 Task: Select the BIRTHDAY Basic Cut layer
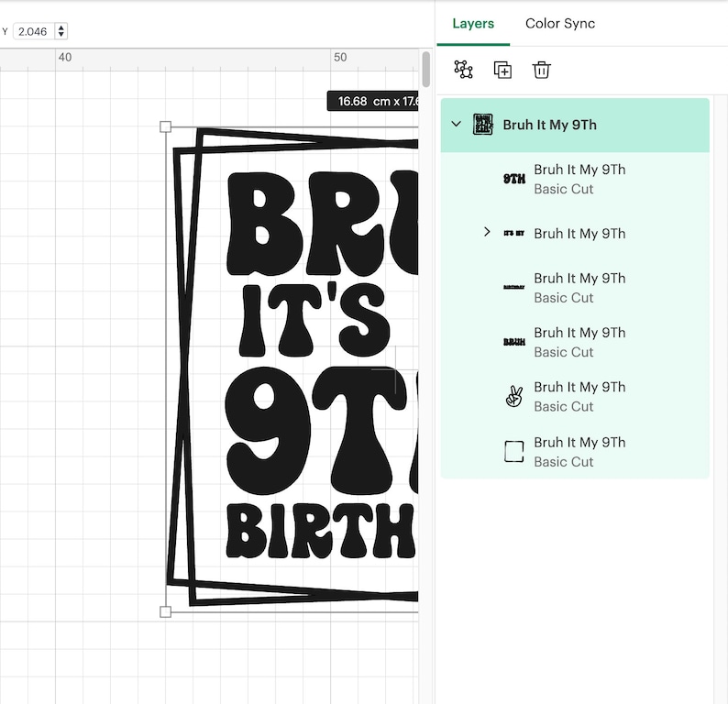[575, 288]
